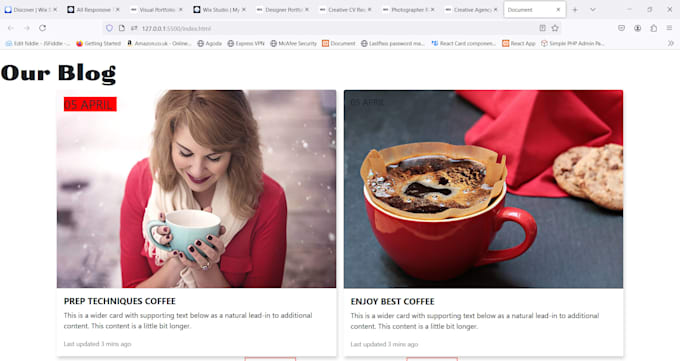The width and height of the screenshot is (680, 361).
Task: Click the site information page icon
Action: pos(122,28)
